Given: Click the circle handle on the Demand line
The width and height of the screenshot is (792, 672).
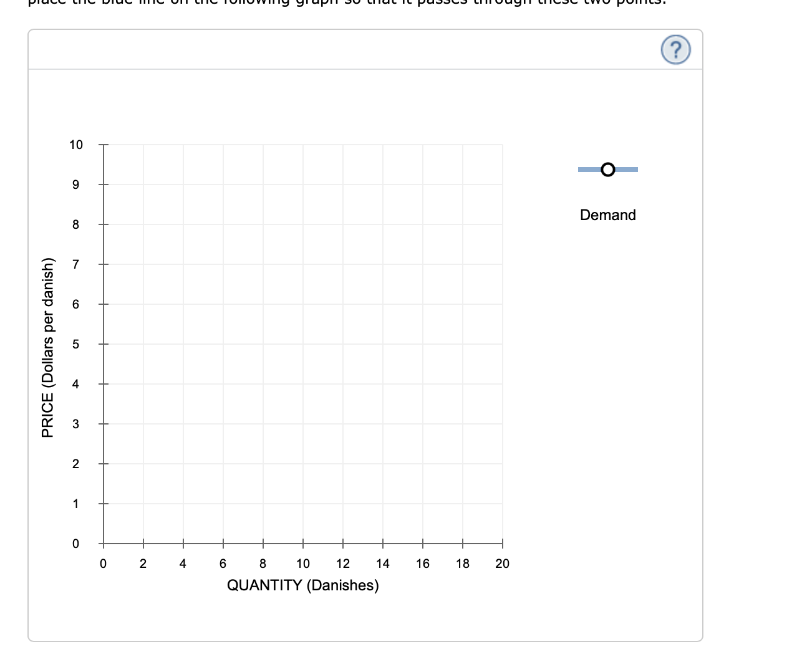Looking at the screenshot, I should point(607,169).
